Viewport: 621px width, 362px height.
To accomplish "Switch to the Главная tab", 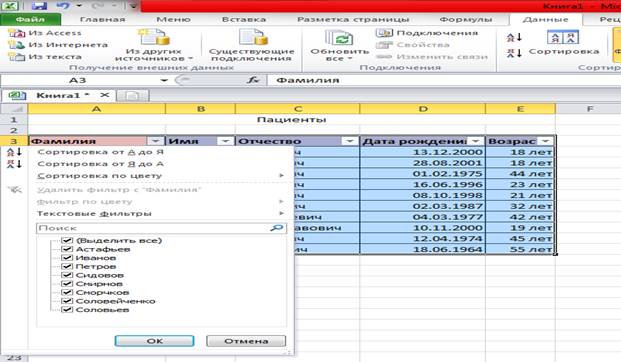I will coord(102,19).
